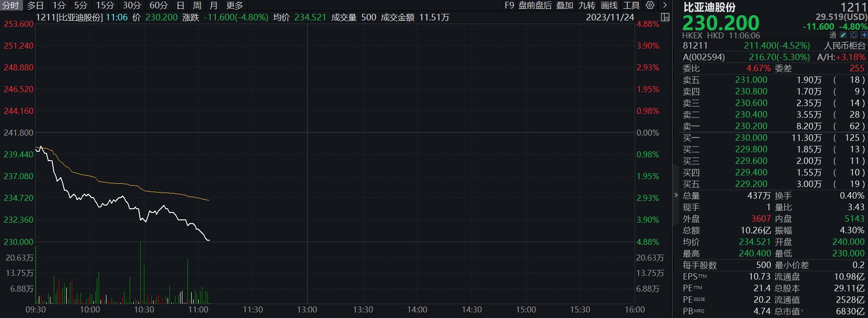This screenshot has height=318, width=868.
Task: Click buy-two price 229.800
Action: point(751,150)
